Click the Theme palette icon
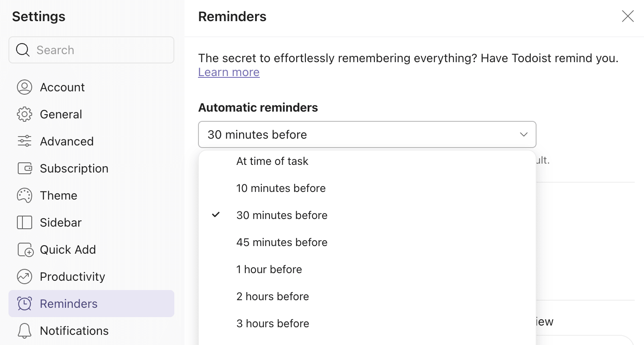This screenshot has width=644, height=345. [25, 195]
